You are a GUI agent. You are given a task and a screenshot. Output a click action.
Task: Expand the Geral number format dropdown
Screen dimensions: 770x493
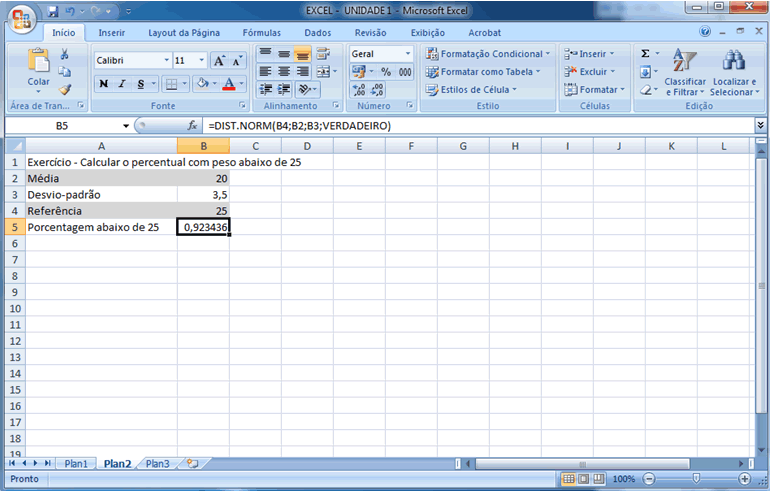tap(408, 54)
